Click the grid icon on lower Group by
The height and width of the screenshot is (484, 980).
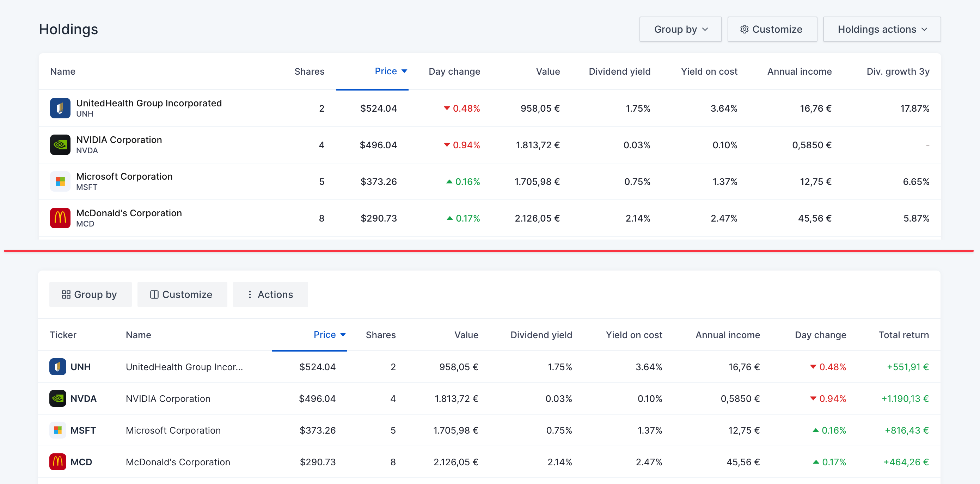(x=66, y=294)
